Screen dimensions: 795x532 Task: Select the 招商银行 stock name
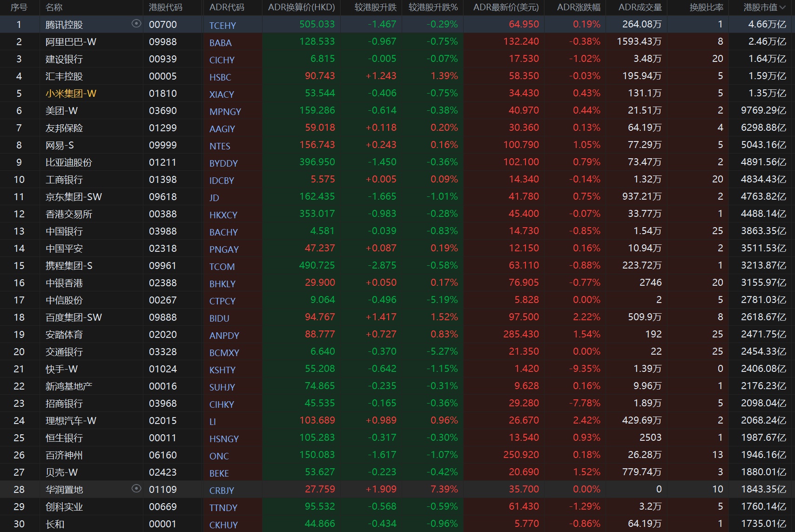coord(64,404)
